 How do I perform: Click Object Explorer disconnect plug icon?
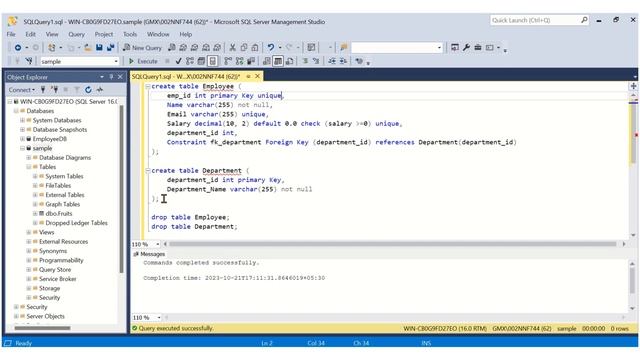[54, 90]
